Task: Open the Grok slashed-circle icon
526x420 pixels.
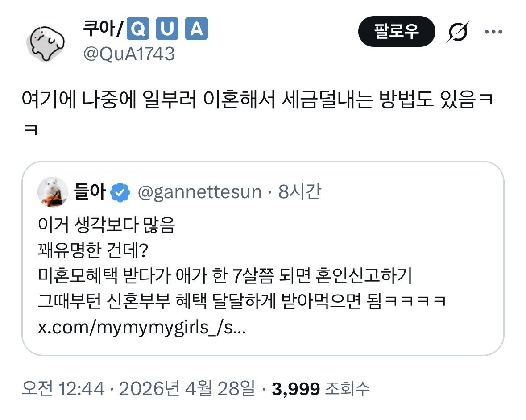Action: (458, 32)
